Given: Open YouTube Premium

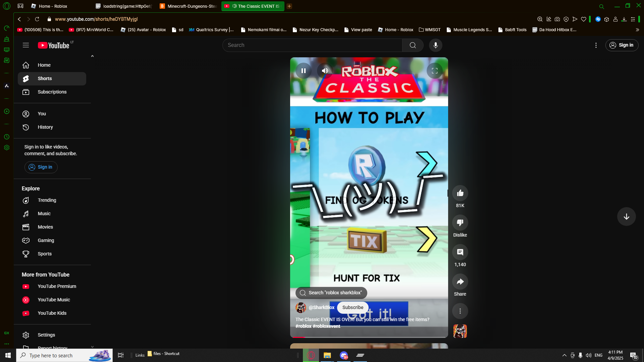Looking at the screenshot, I should click(x=52, y=286).
